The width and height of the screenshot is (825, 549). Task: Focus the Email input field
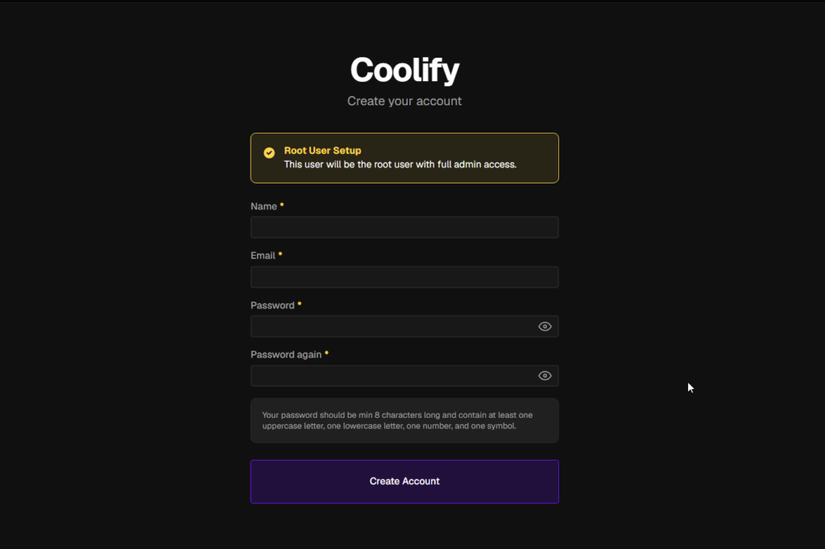point(405,277)
